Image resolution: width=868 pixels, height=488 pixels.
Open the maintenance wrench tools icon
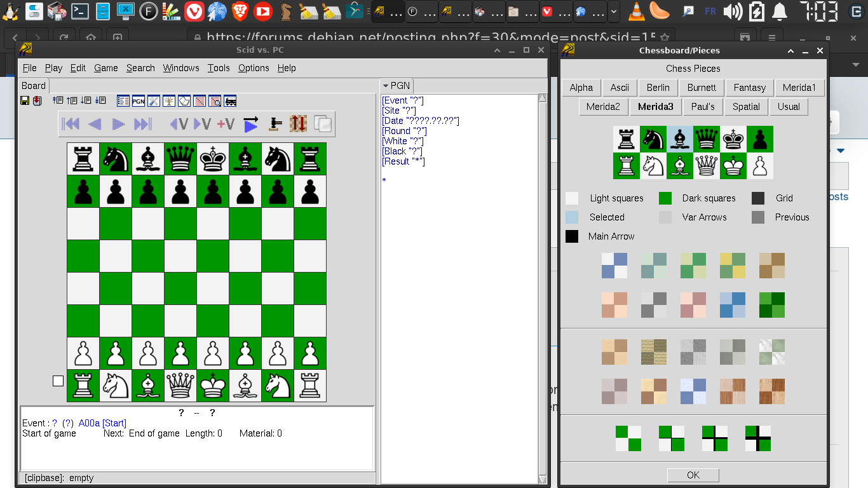coord(153,100)
